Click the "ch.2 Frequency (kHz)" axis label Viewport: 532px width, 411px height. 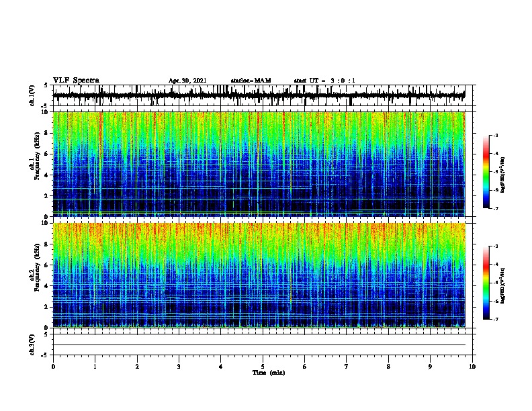tap(35, 268)
